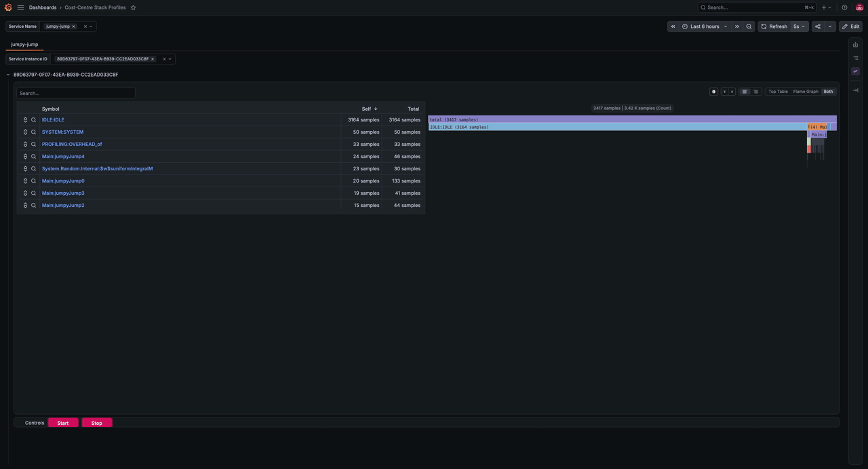Align flame graph text left

pos(745,92)
